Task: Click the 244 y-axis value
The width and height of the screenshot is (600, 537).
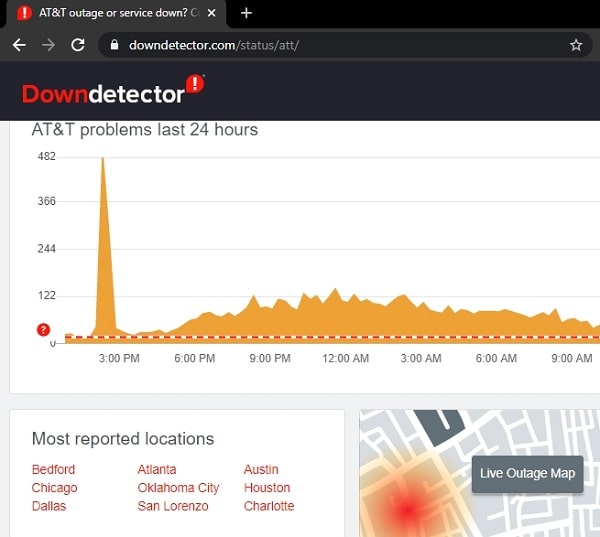Action: tap(47, 249)
